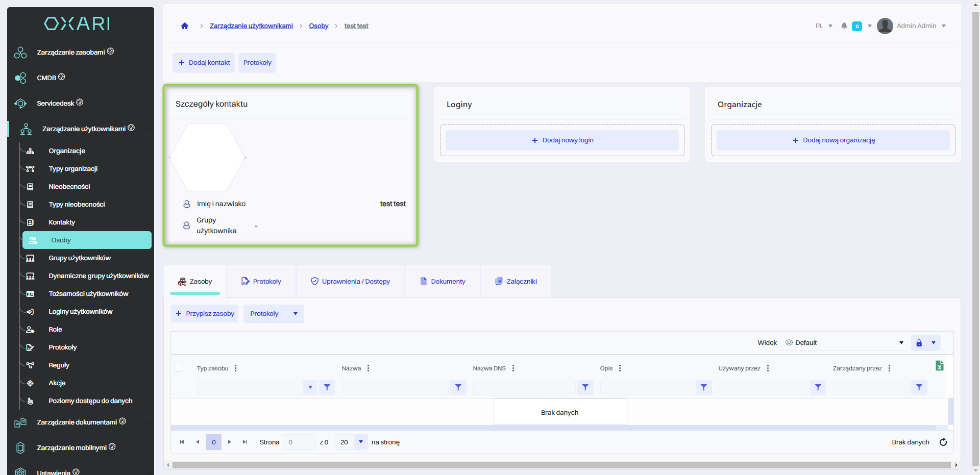Open the PL language selector
This screenshot has height=475, width=980.
824,26
